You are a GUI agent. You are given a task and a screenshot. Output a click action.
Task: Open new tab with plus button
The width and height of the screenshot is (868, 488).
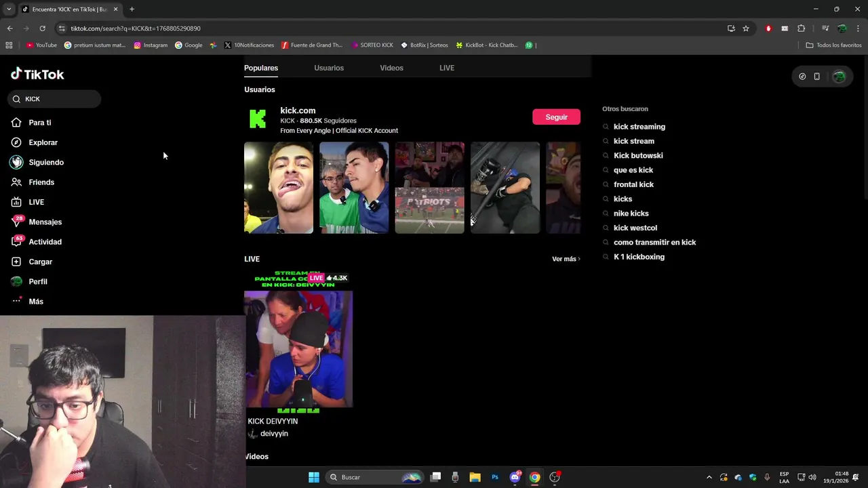point(132,9)
